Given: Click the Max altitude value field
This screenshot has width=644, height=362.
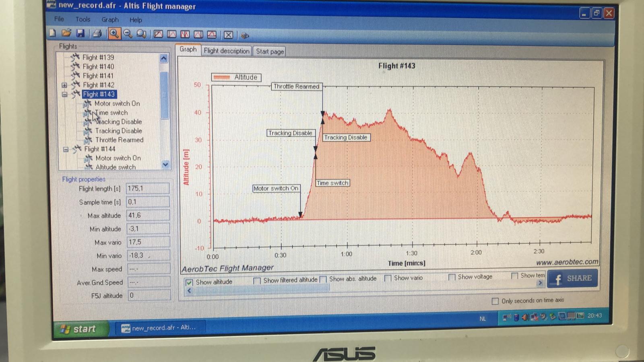Looking at the screenshot, I should click(148, 215).
